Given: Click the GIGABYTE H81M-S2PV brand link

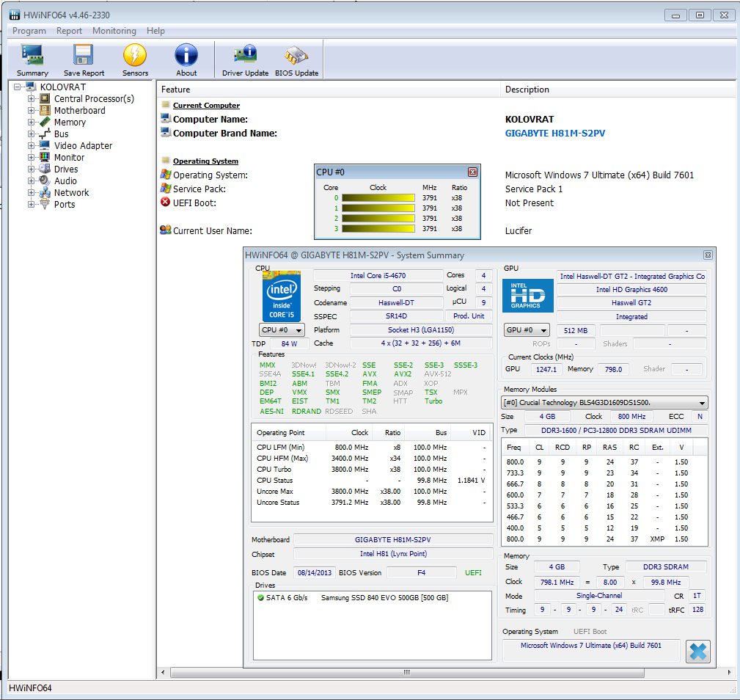Looking at the screenshot, I should [555, 133].
